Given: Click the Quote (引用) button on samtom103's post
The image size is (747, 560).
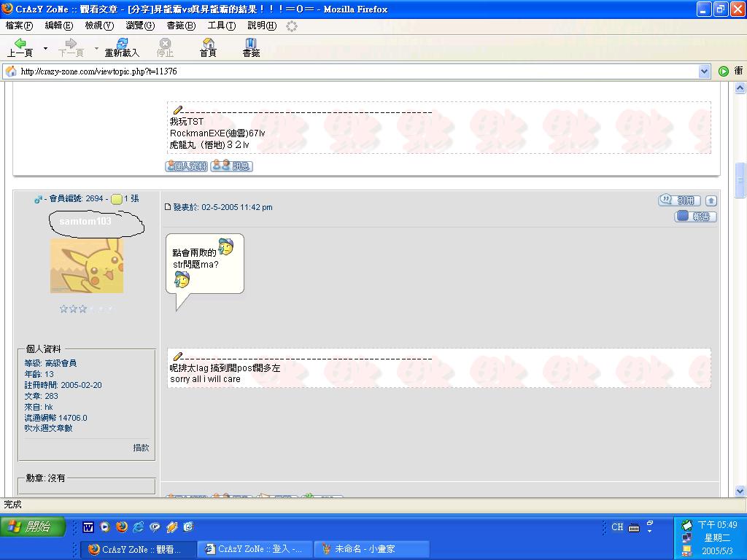Looking at the screenshot, I should pyautogui.click(x=679, y=201).
